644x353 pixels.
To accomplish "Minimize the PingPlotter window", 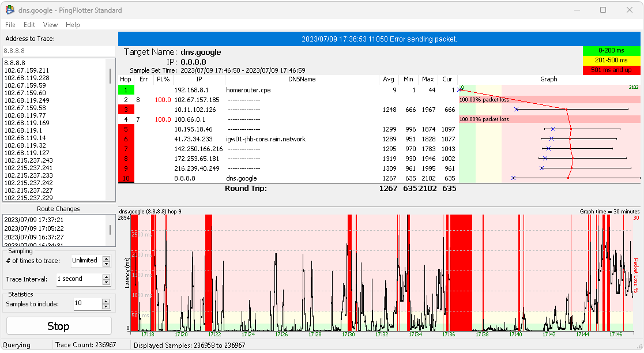I will click(577, 10).
